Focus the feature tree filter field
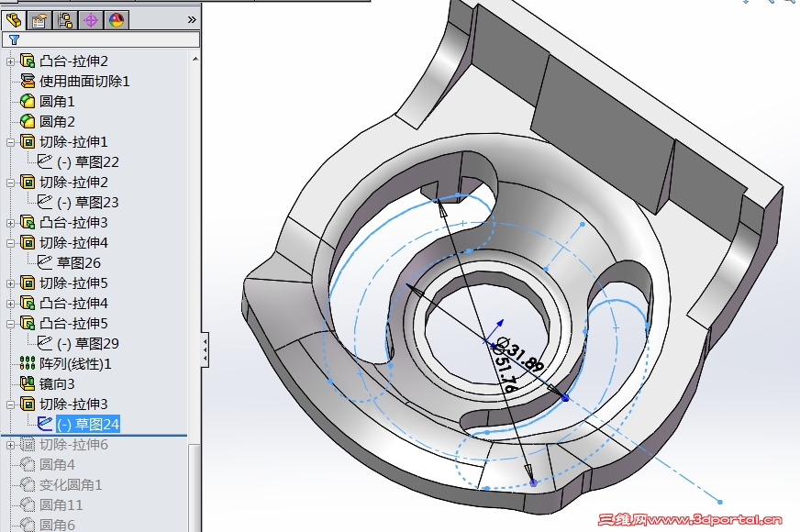 click(101, 39)
